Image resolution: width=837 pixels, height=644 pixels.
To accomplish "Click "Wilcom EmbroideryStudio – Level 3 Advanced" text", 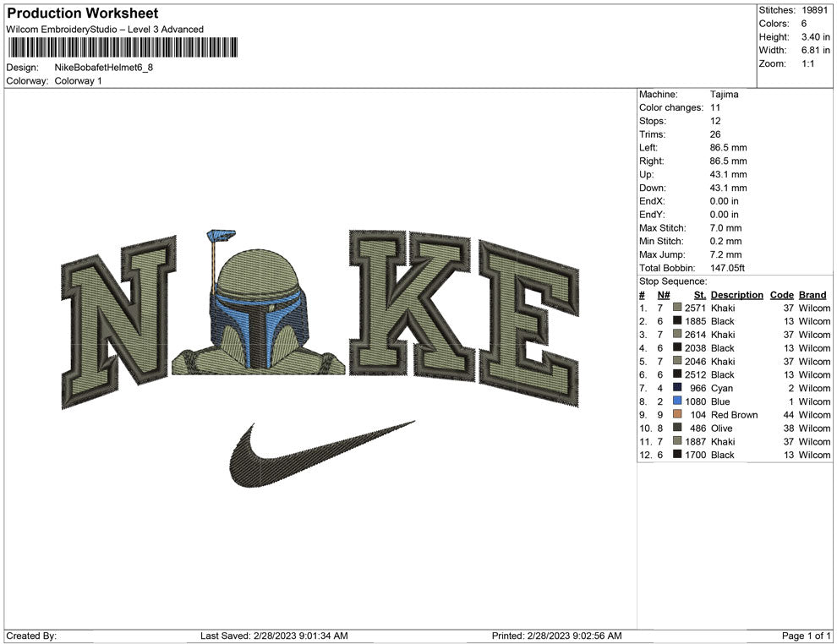I will click(105, 30).
